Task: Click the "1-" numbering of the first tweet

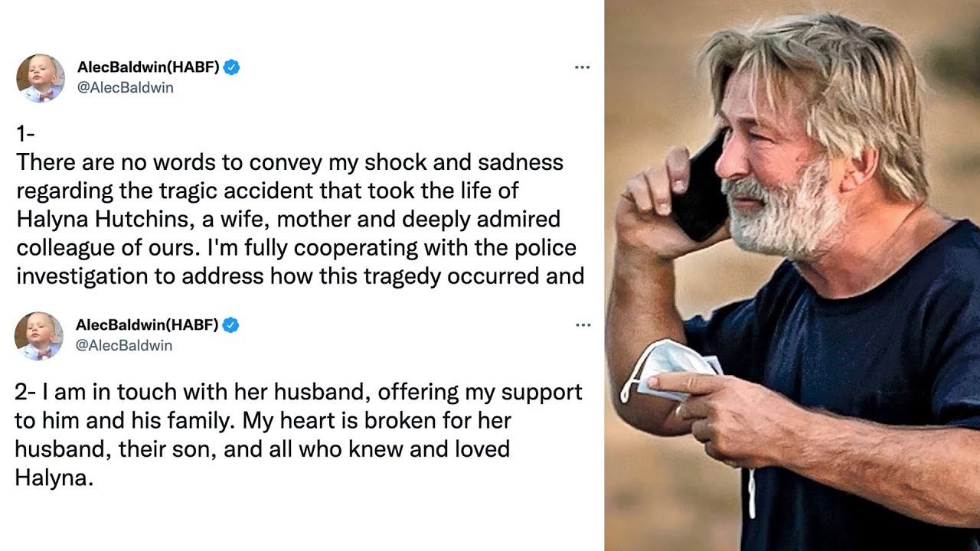Action: pyautogui.click(x=25, y=134)
